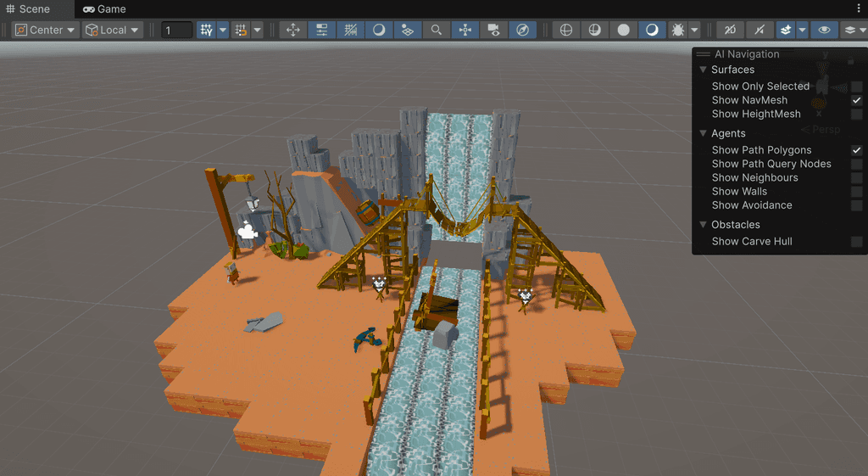Image resolution: width=868 pixels, height=476 pixels.
Task: Select the wooden barrel on the ramp
Action: (368, 212)
